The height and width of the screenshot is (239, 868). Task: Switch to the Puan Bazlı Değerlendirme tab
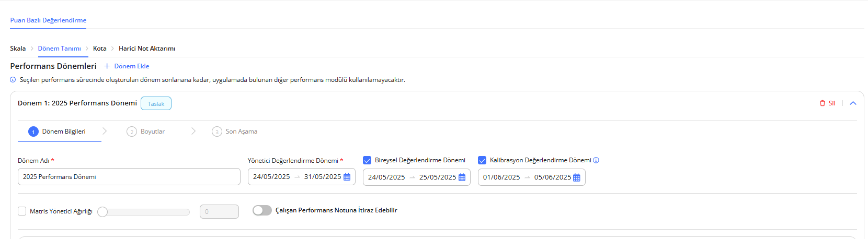click(x=48, y=20)
